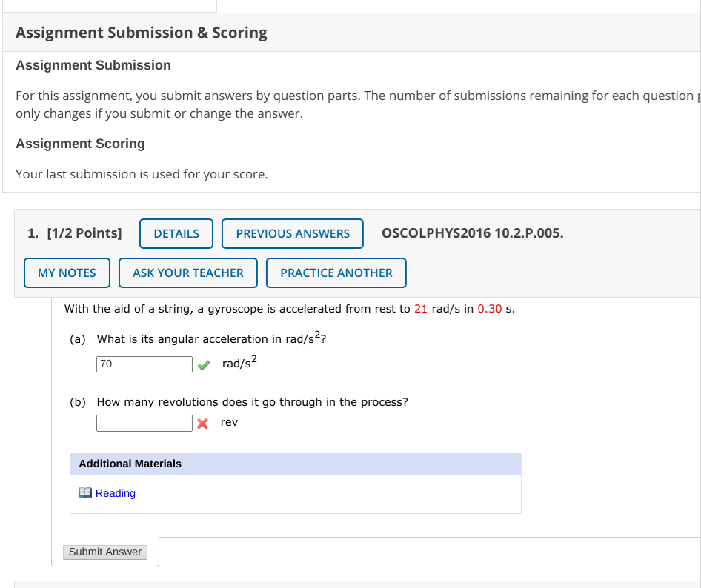The width and height of the screenshot is (701, 588).
Task: Click part (b) revolutions question text
Action: pyautogui.click(x=252, y=401)
